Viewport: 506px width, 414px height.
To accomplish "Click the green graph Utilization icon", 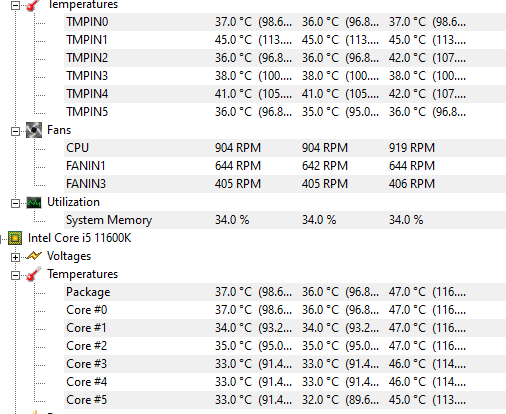I will [x=34, y=202].
